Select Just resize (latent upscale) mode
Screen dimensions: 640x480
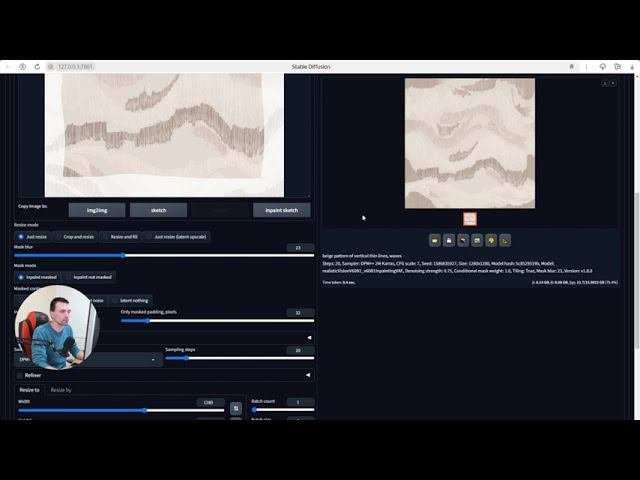176,237
